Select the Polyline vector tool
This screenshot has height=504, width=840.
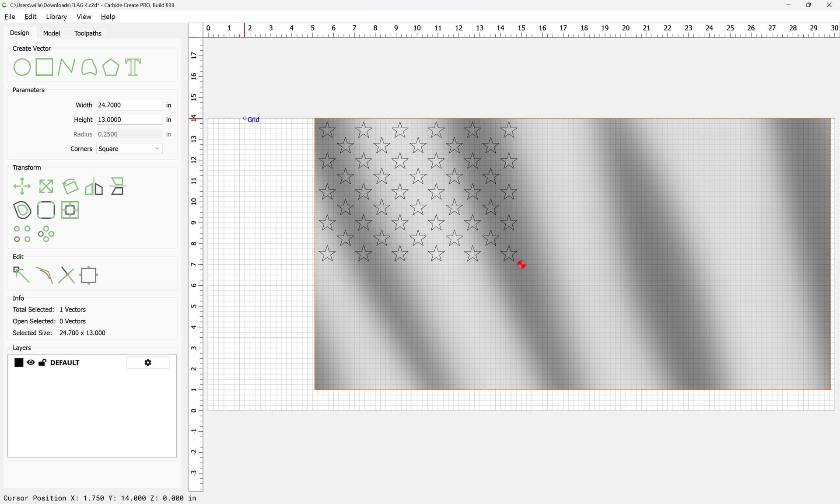tap(66, 67)
